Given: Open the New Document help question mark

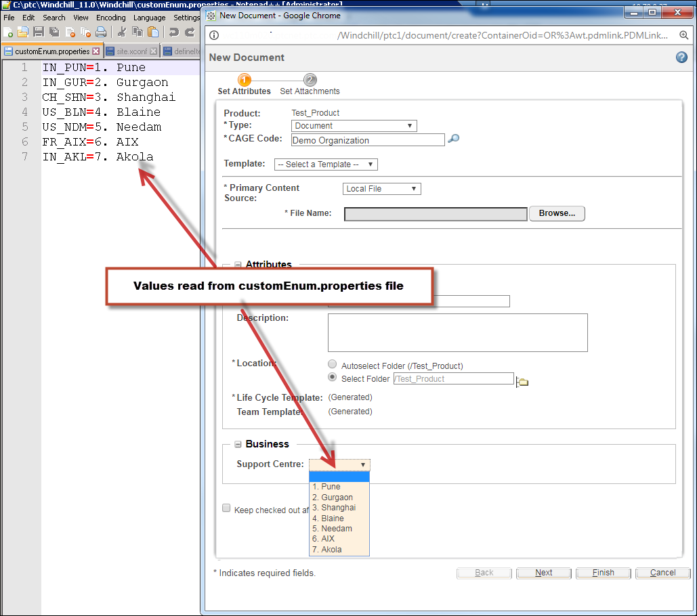Looking at the screenshot, I should click(x=681, y=58).
